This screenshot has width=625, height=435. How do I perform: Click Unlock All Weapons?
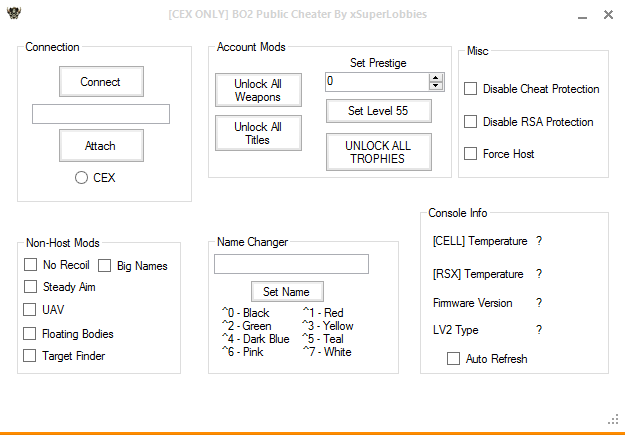pyautogui.click(x=258, y=90)
